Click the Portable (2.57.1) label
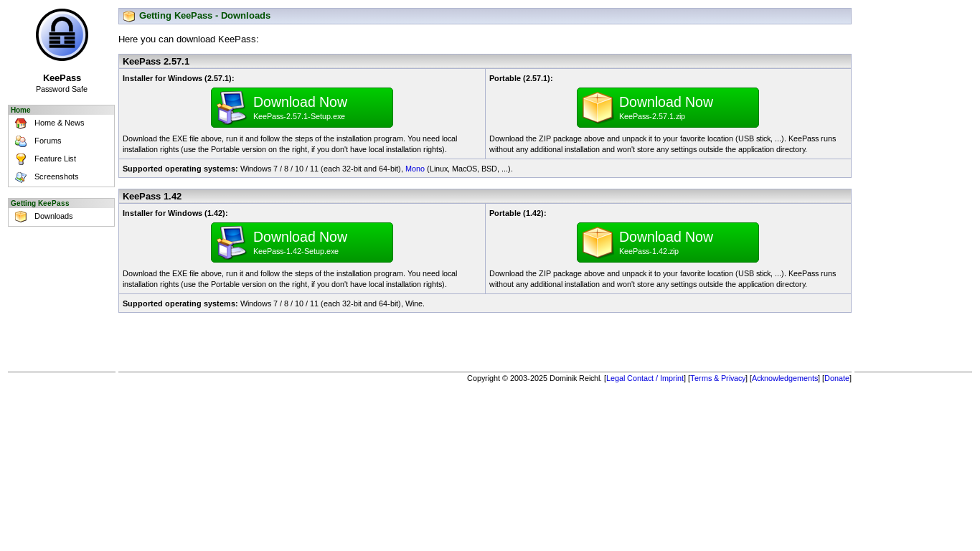Viewport: 980px width, 551px height. pyautogui.click(x=521, y=79)
